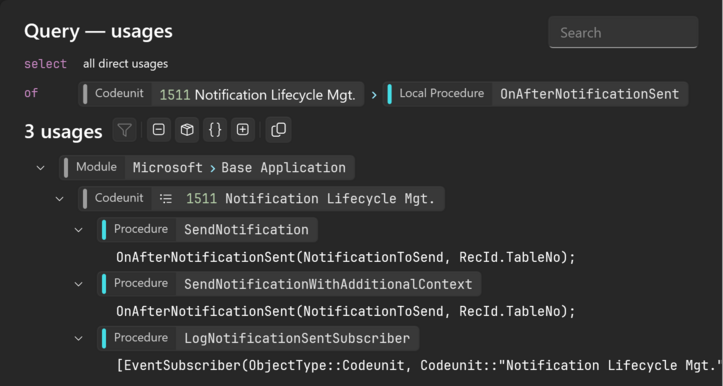
Task: Focus the Search input field
Action: click(623, 32)
